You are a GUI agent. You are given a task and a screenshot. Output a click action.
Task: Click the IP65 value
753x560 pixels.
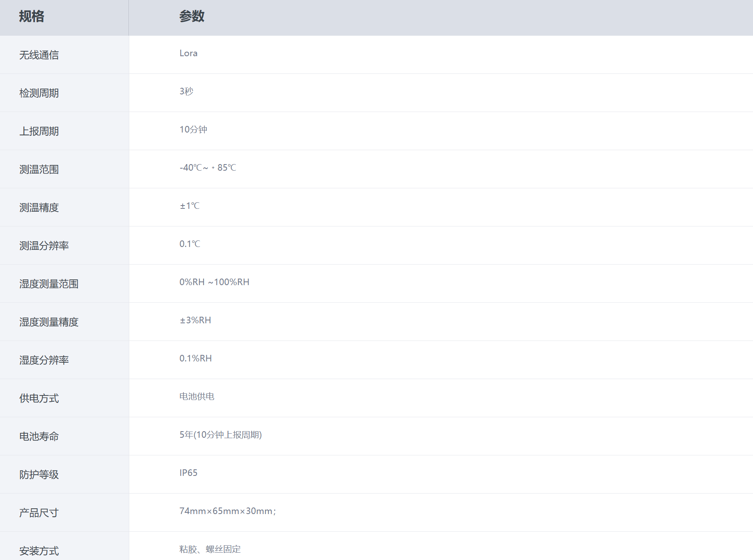coord(188,473)
